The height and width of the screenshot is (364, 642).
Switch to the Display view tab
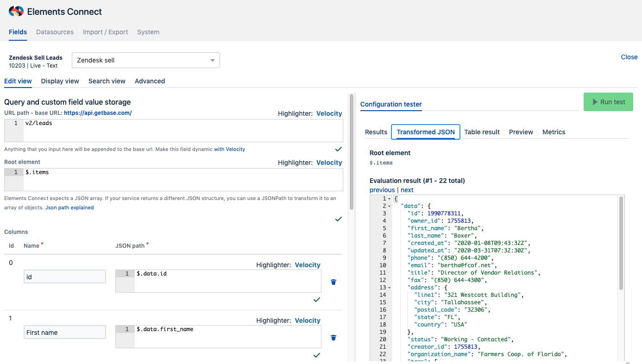[60, 81]
